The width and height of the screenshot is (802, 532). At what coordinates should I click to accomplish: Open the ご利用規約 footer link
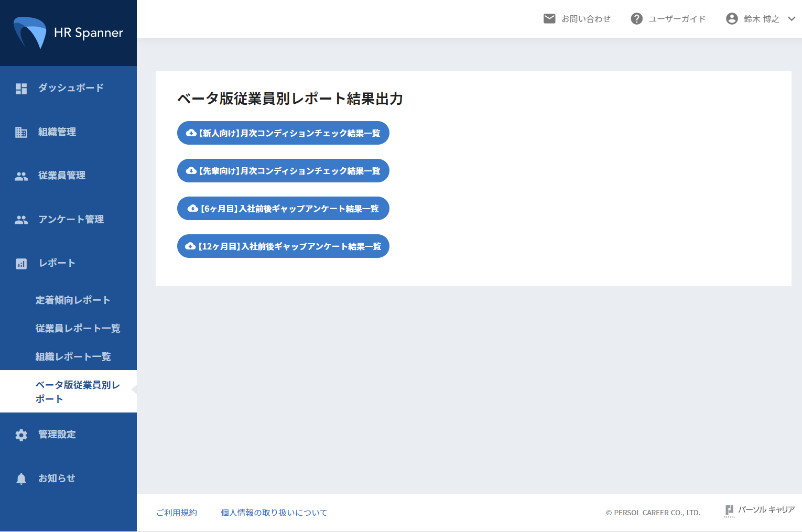tap(177, 513)
